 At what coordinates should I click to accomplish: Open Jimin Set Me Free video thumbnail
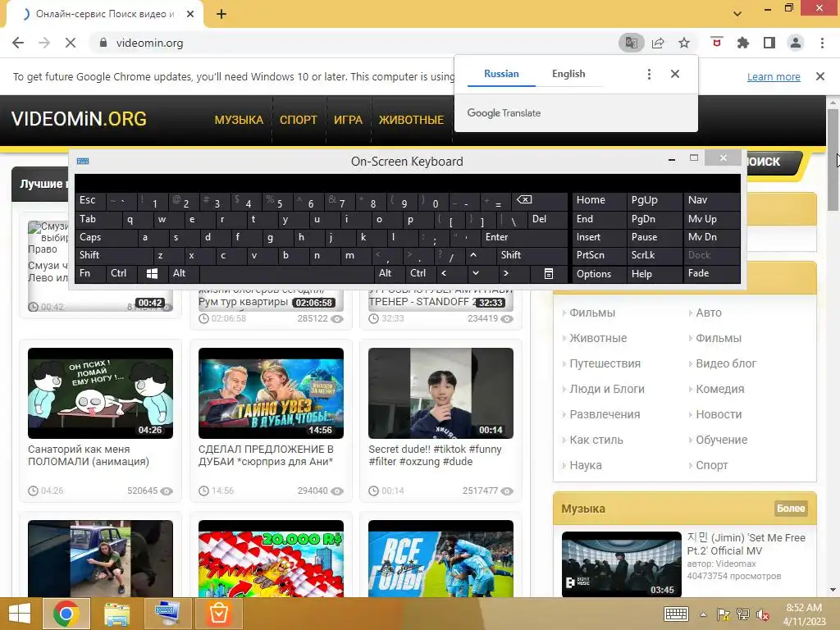point(622,564)
